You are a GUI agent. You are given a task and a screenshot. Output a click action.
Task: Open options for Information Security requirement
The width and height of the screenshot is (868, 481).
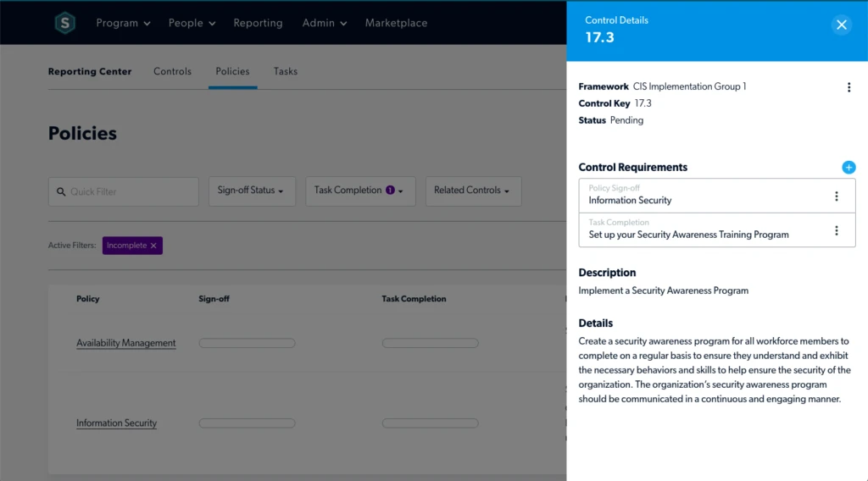tap(836, 196)
